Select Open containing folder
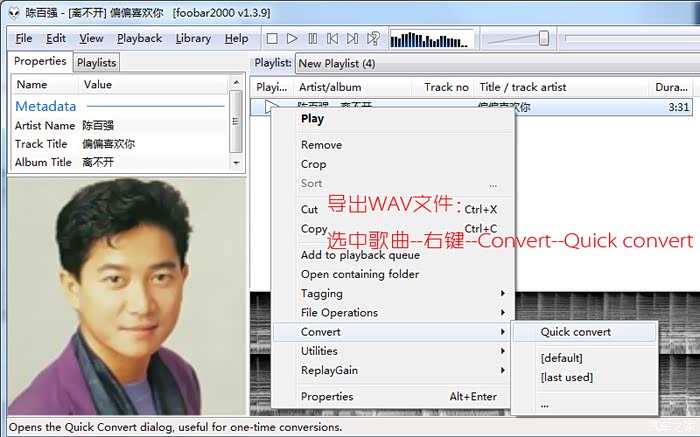 pyautogui.click(x=360, y=274)
